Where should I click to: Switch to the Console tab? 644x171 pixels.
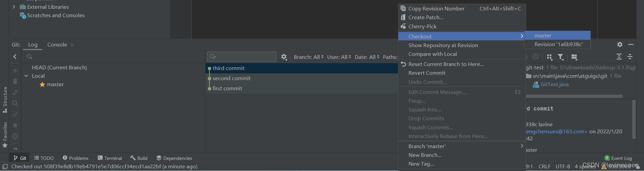click(x=57, y=44)
